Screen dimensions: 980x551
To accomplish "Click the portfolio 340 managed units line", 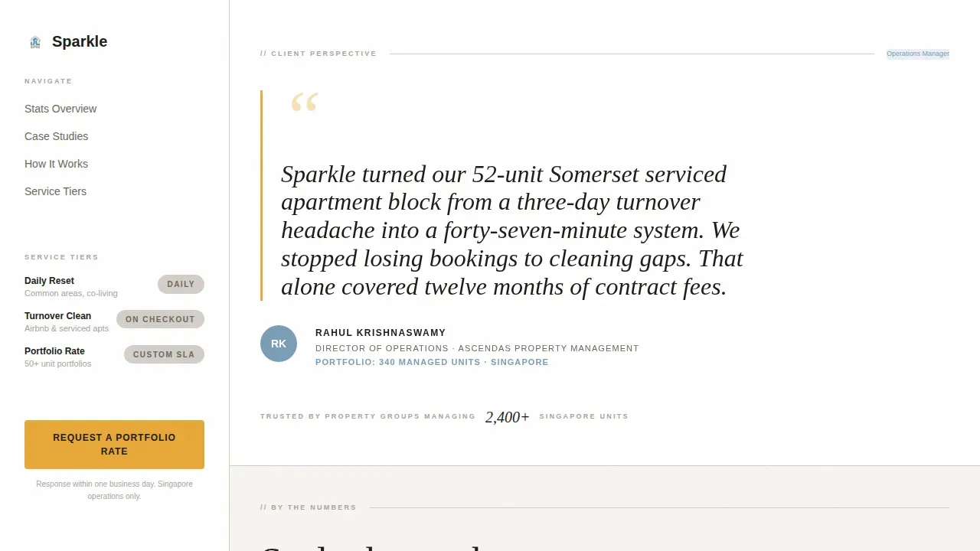I will coord(432,362).
